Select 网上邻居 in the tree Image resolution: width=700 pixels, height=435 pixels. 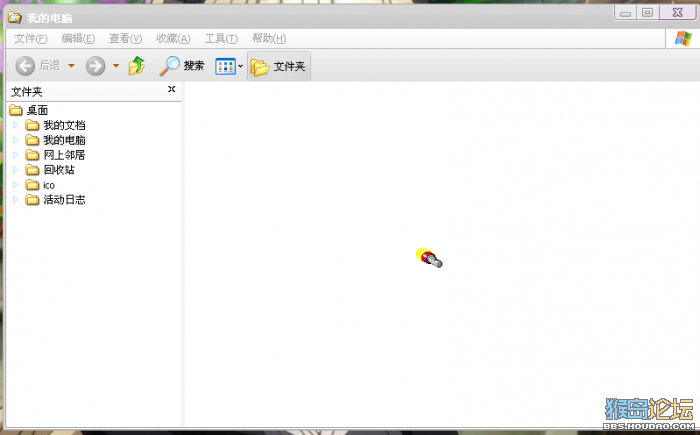64,155
